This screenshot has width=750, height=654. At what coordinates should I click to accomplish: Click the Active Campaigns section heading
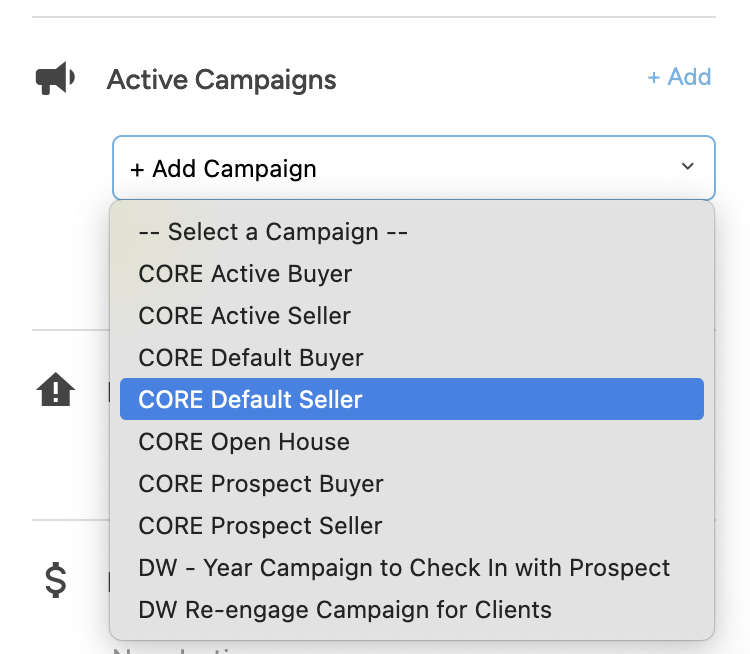(221, 80)
